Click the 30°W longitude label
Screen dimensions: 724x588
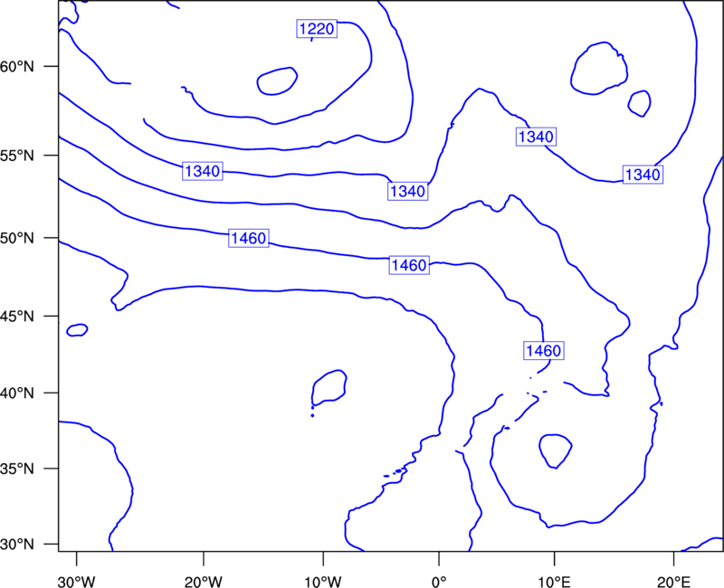click(77, 582)
